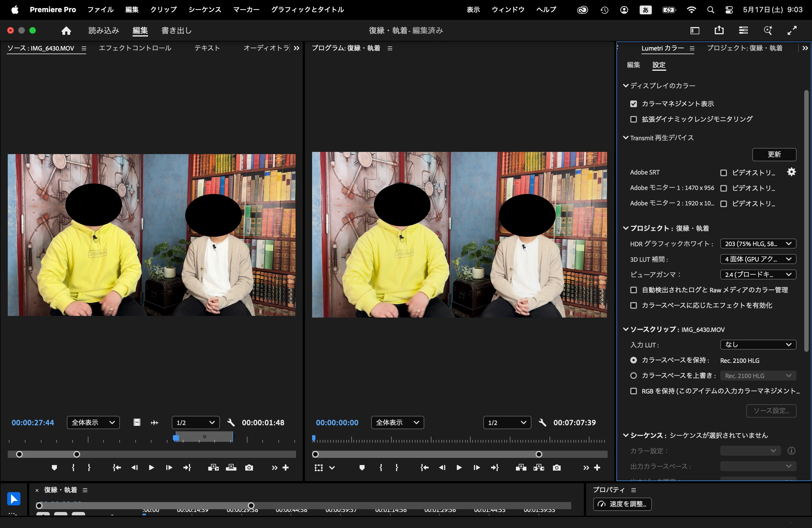This screenshot has width=812, height=528.
Task: Enable 拡張ダイナミックレンジモニタリング checkbox
Action: (634, 119)
